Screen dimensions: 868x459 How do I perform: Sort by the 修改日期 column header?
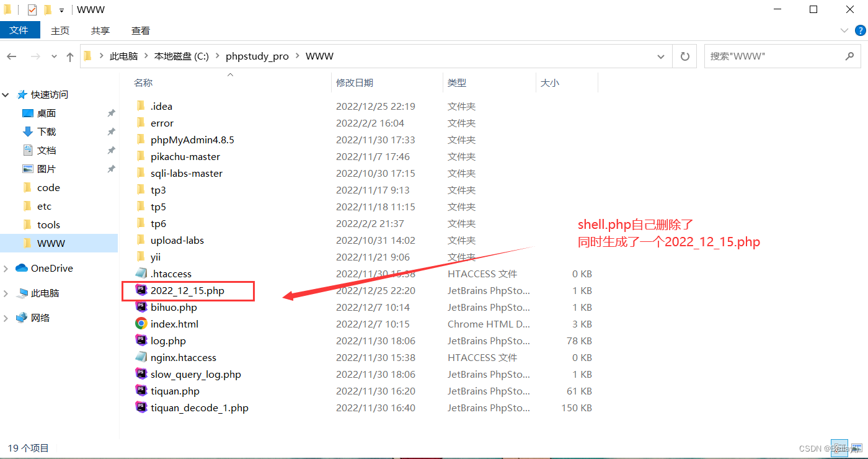(355, 82)
